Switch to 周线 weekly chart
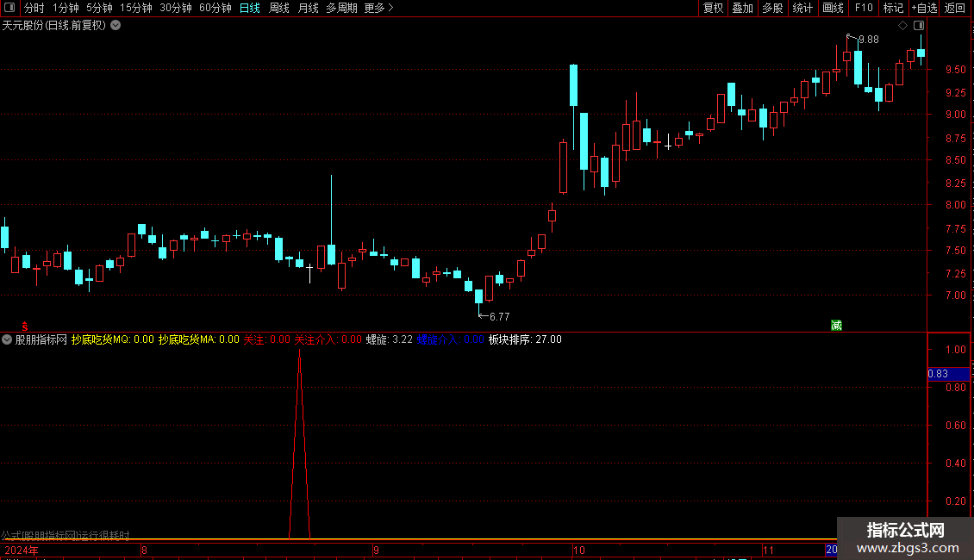 [x=279, y=8]
